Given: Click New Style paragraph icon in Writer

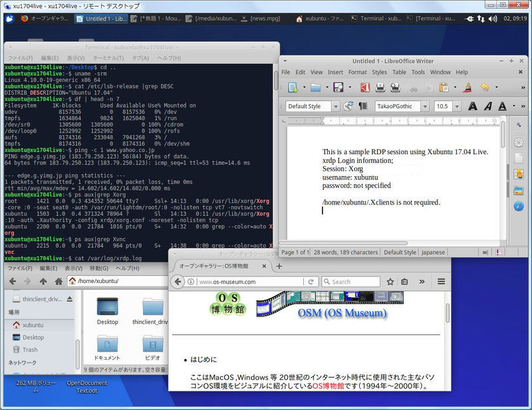Looking at the screenshot, I should coord(363,106).
